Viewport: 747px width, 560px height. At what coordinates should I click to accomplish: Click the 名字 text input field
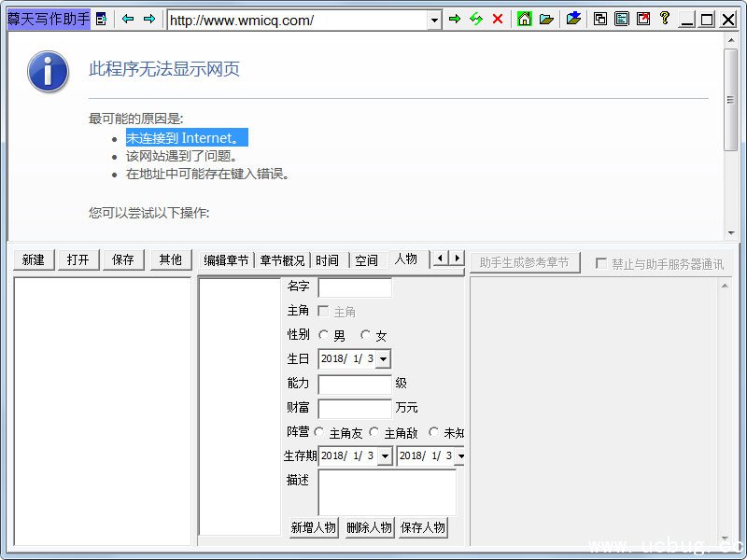[355, 287]
